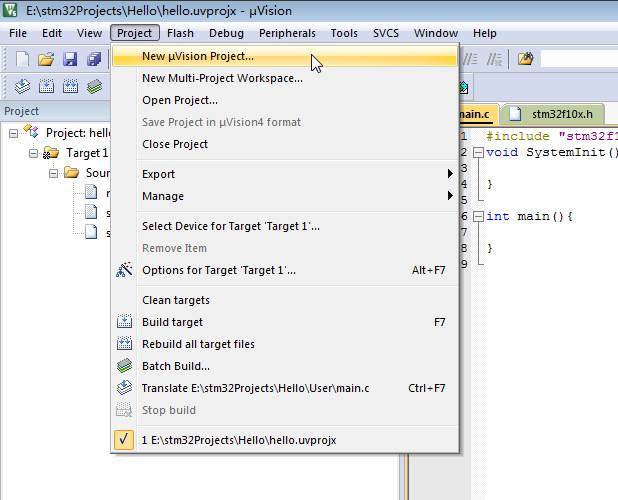Screen dimensions: 618x500
Task: Click the Source group folder icon
Action: tap(71, 173)
